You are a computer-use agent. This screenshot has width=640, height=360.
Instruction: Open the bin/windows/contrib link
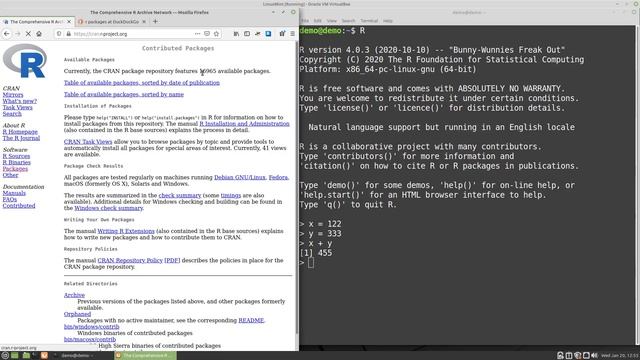(92, 327)
